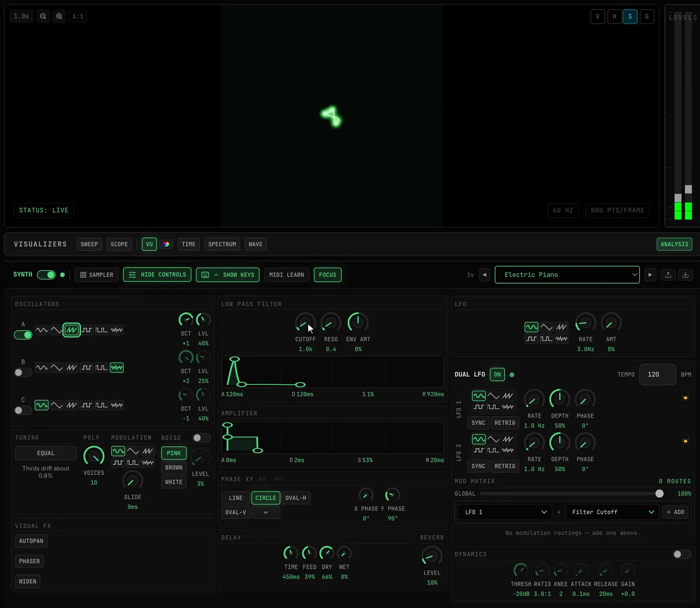Screen dimensions: 700x608
Task: Enable the Dynamics switch
Action: click(x=682, y=554)
